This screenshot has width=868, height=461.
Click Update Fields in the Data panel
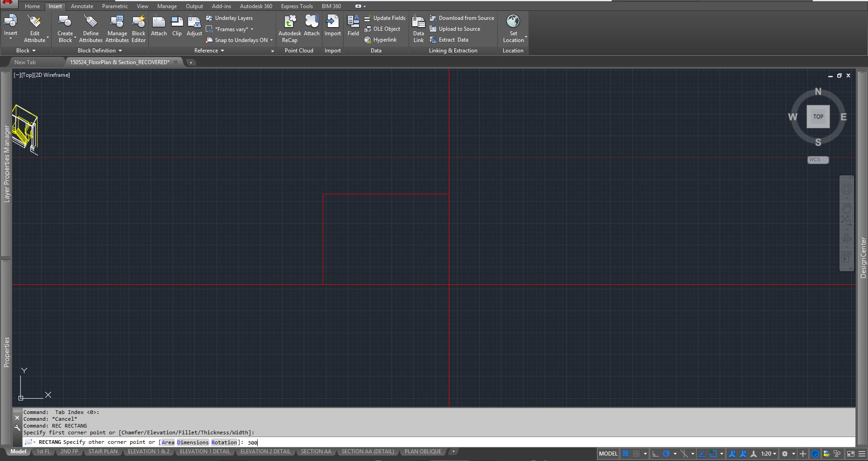(385, 18)
